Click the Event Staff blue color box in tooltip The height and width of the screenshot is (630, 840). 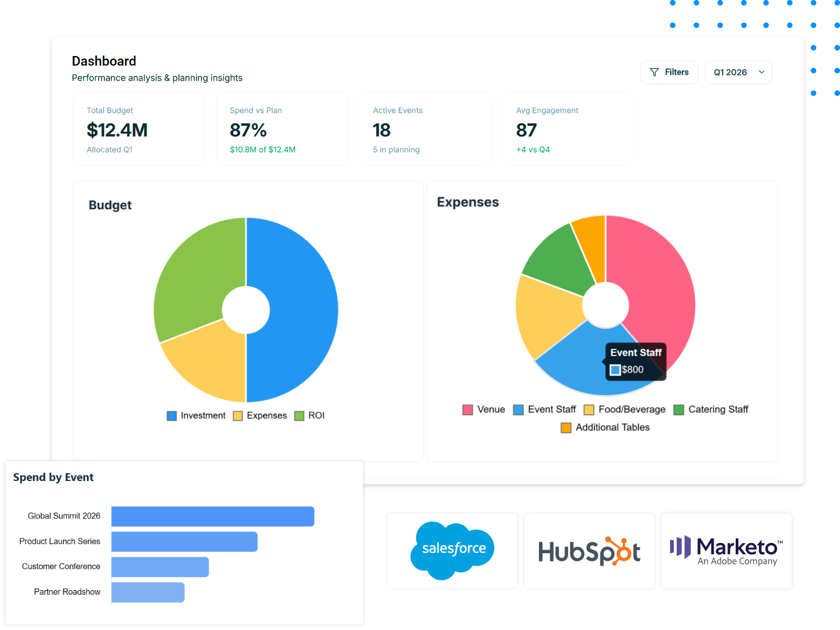coord(615,370)
